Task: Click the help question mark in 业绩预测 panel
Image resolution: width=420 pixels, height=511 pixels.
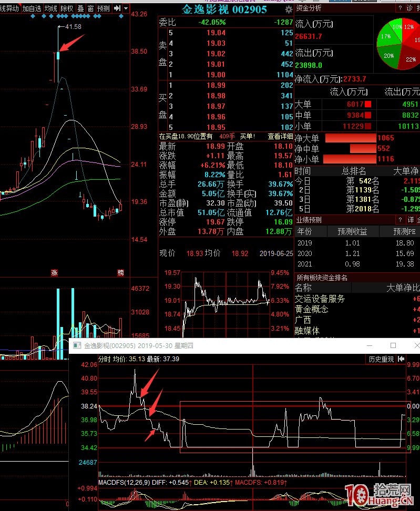Action: 400,220
